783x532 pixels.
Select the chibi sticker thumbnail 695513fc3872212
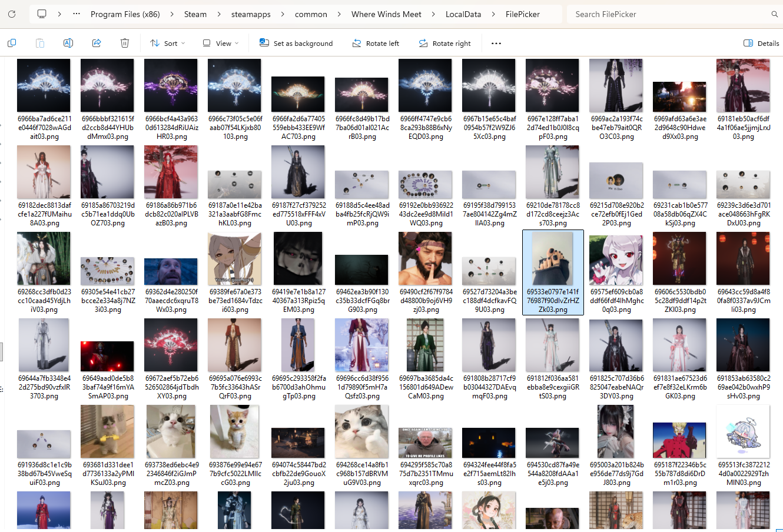click(x=744, y=431)
